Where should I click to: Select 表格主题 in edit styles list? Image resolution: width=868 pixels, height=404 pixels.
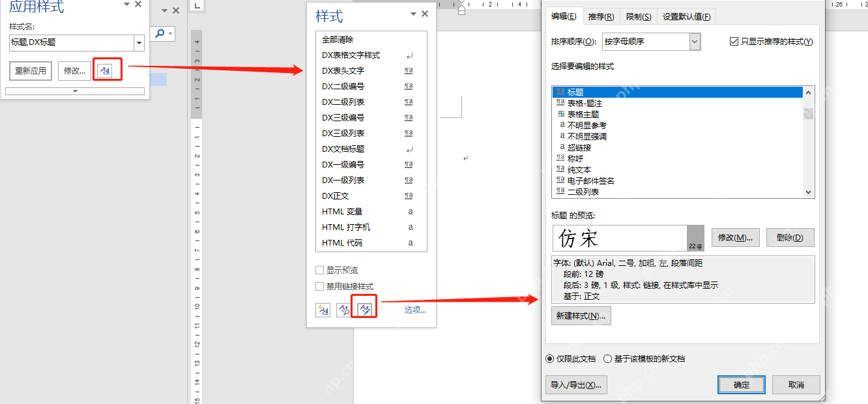pos(678,115)
